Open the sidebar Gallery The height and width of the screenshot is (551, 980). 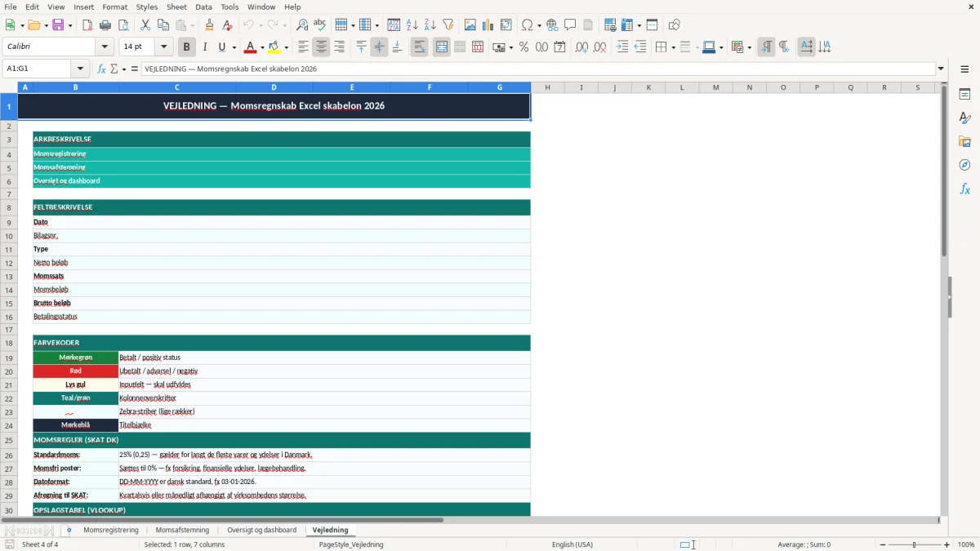964,141
